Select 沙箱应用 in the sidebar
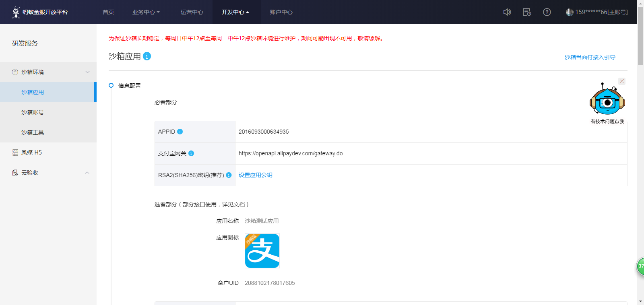This screenshot has width=644, height=305. tap(48, 92)
